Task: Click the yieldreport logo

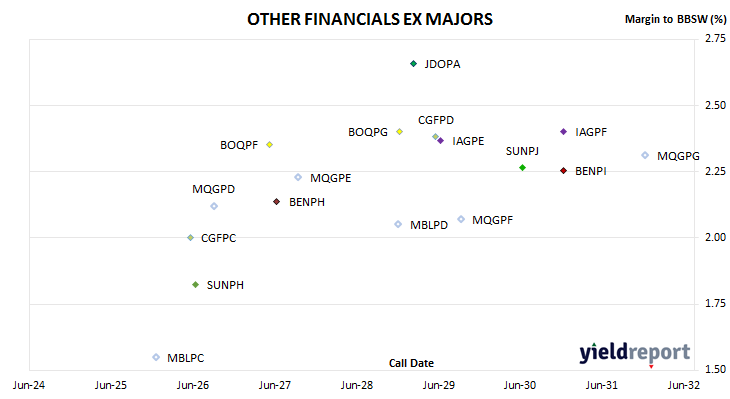Action: point(635,352)
